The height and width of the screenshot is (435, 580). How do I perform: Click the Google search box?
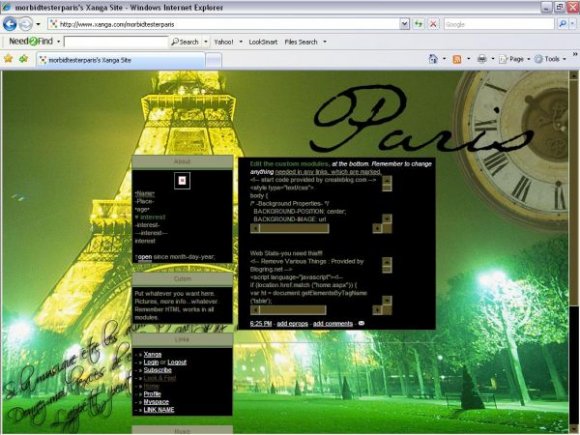499,24
